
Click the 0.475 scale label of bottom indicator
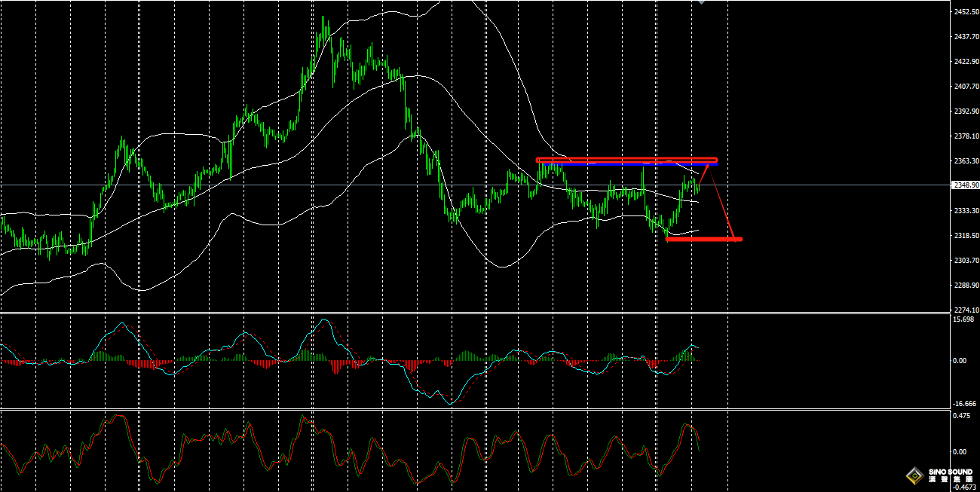point(961,415)
